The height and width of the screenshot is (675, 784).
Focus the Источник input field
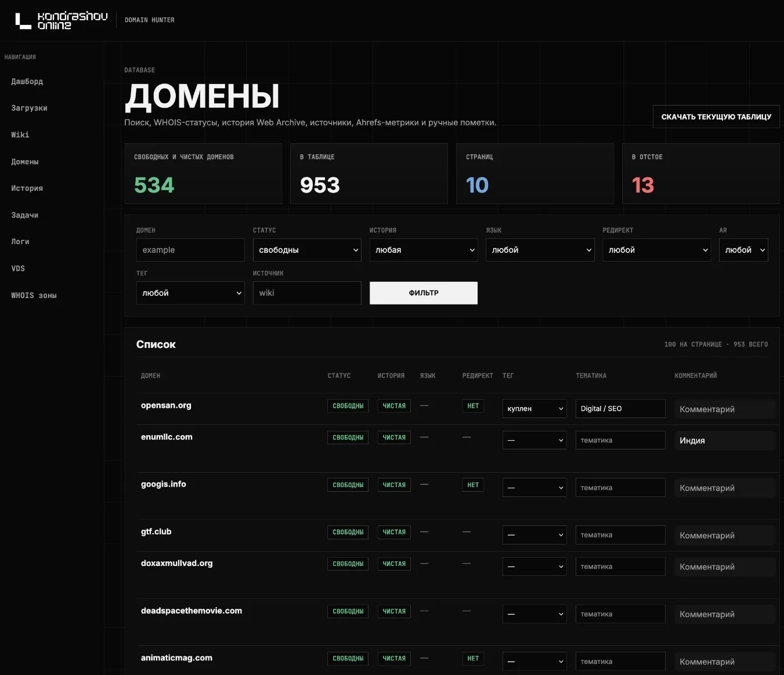[x=307, y=293]
